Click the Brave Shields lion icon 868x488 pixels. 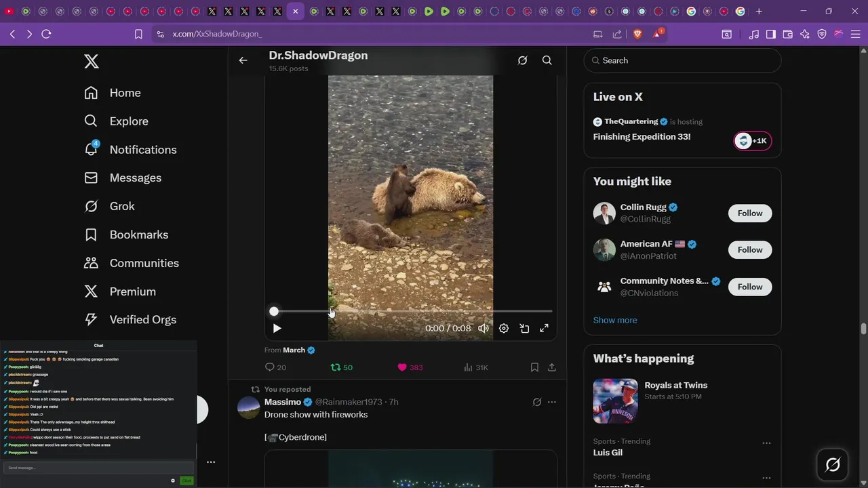637,34
